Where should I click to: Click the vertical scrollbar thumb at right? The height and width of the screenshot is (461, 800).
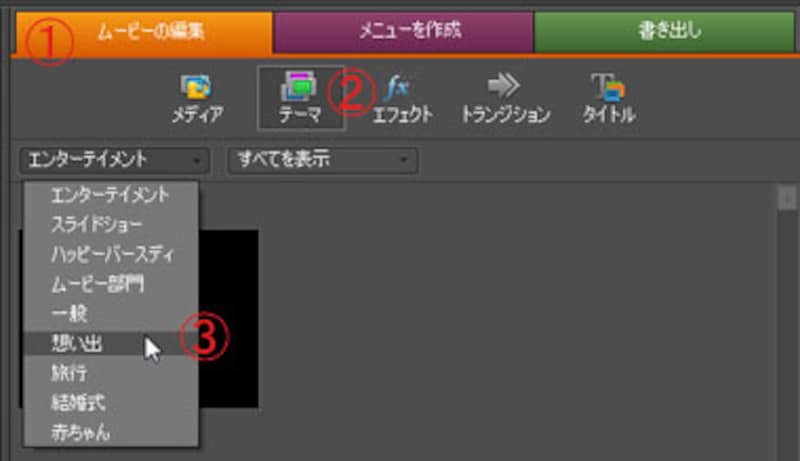(x=787, y=199)
